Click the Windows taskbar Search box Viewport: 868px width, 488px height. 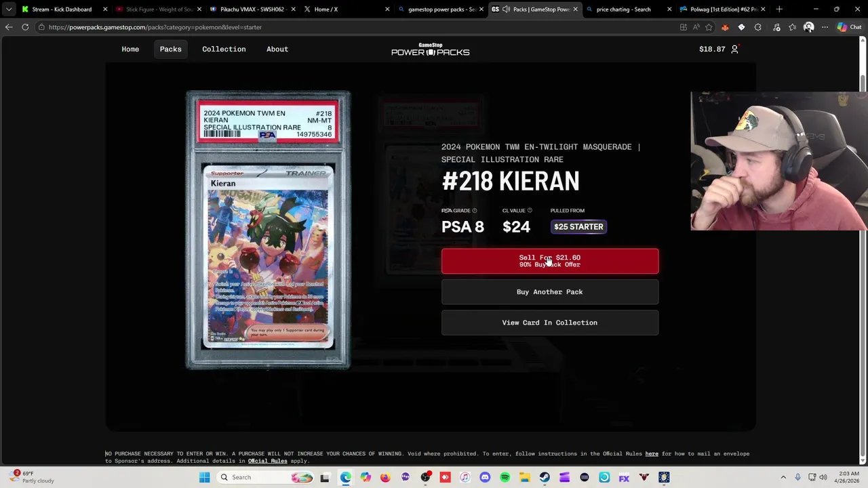tap(266, 477)
